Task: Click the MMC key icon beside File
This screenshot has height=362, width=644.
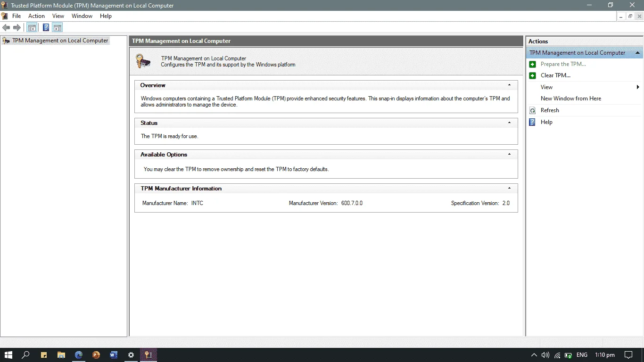Action: point(5,16)
